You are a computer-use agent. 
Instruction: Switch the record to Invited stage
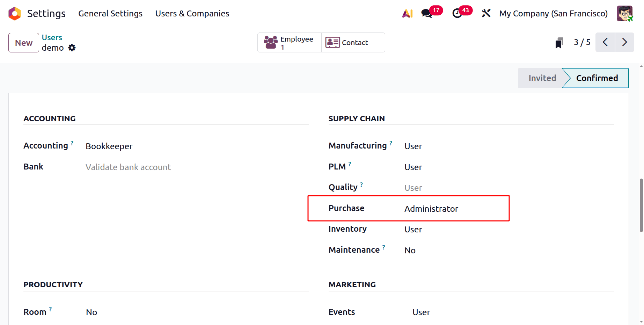click(x=542, y=78)
